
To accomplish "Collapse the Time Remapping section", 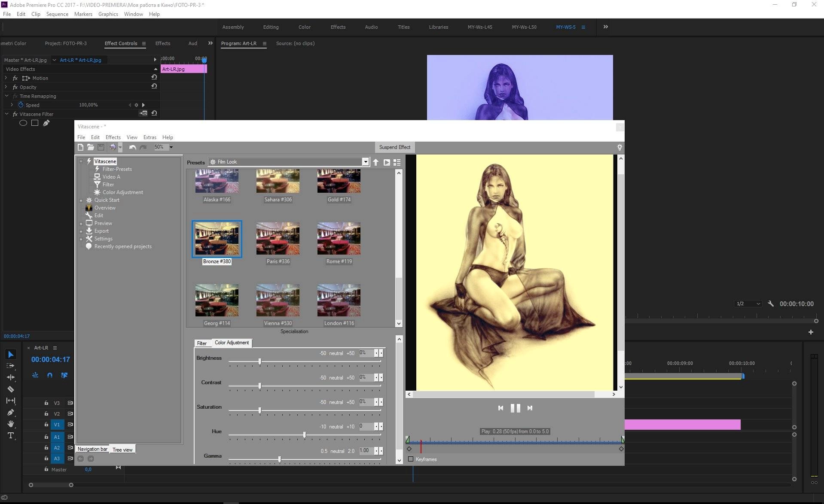I will point(6,96).
